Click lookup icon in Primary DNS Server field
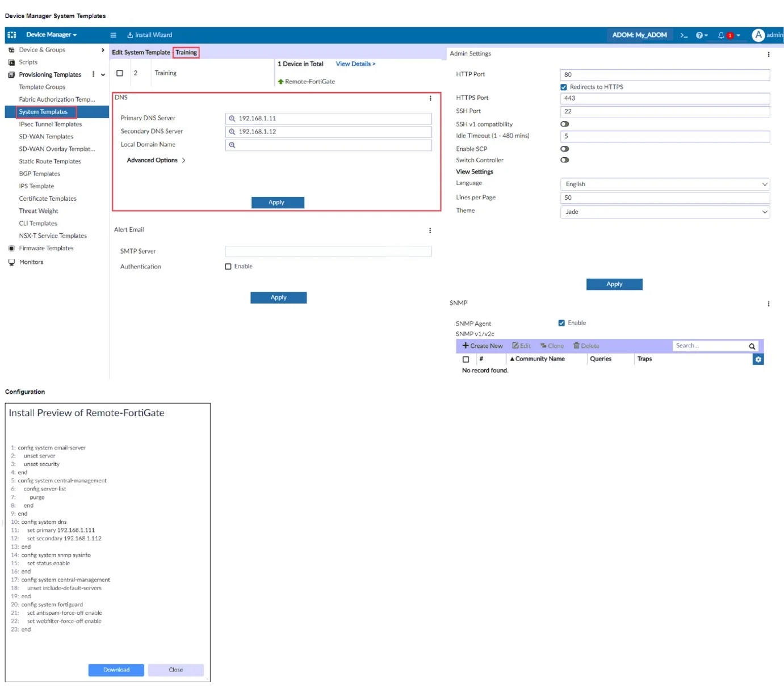The height and width of the screenshot is (693, 784). (232, 119)
